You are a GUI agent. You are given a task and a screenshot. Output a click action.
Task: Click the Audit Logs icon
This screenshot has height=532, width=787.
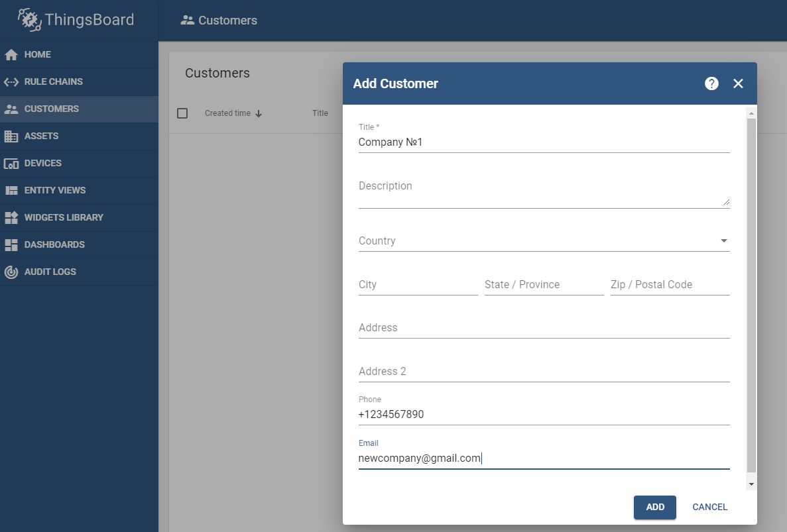(x=11, y=272)
